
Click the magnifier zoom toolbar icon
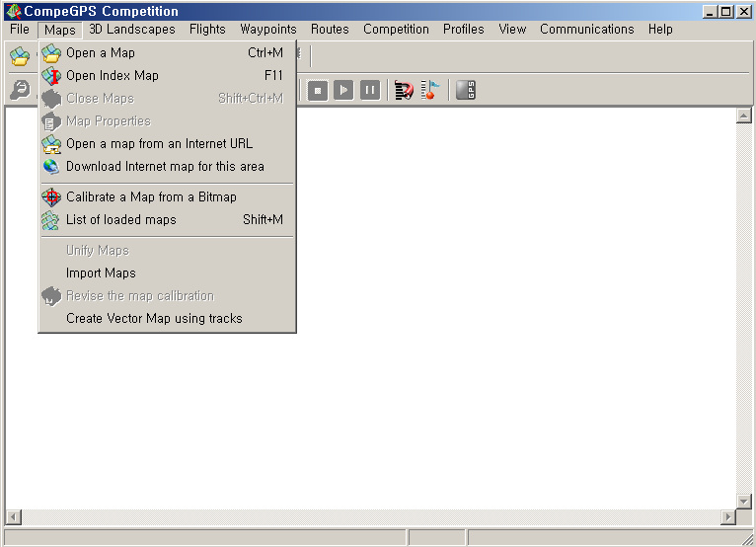pyautogui.click(x=21, y=90)
